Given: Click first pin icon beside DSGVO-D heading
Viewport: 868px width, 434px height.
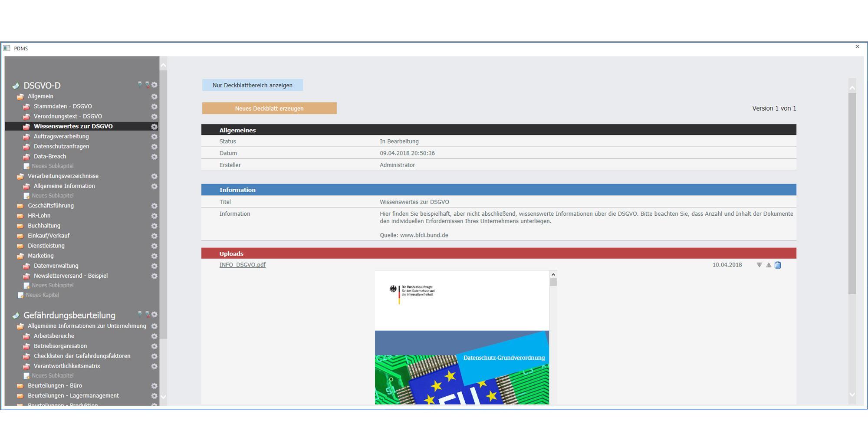Looking at the screenshot, I should (140, 85).
